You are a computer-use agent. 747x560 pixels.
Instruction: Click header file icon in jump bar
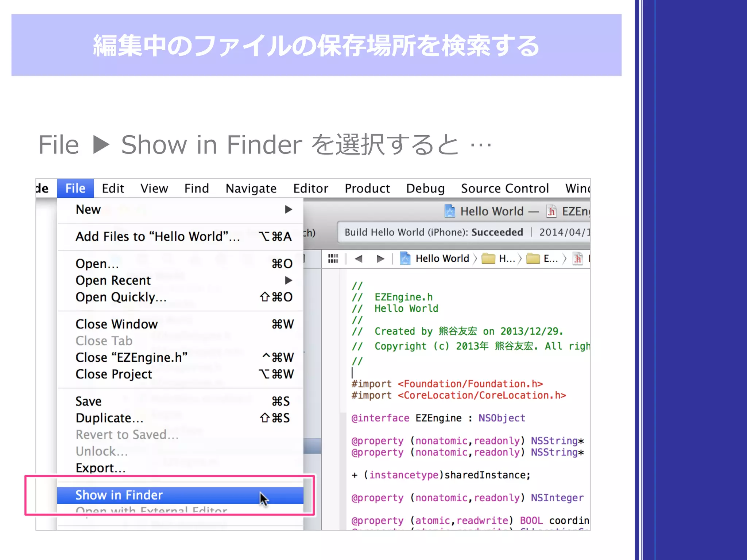578,258
